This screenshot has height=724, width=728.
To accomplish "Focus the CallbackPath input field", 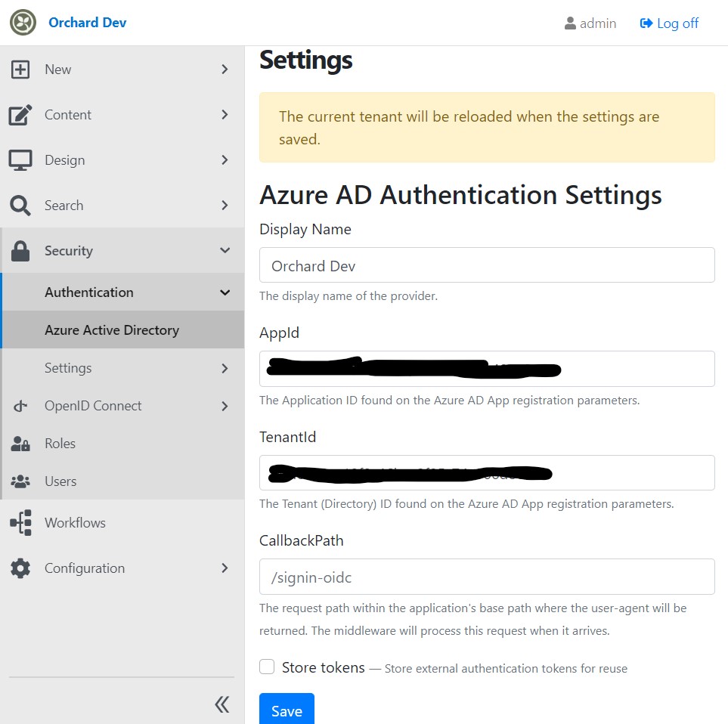I will click(487, 577).
